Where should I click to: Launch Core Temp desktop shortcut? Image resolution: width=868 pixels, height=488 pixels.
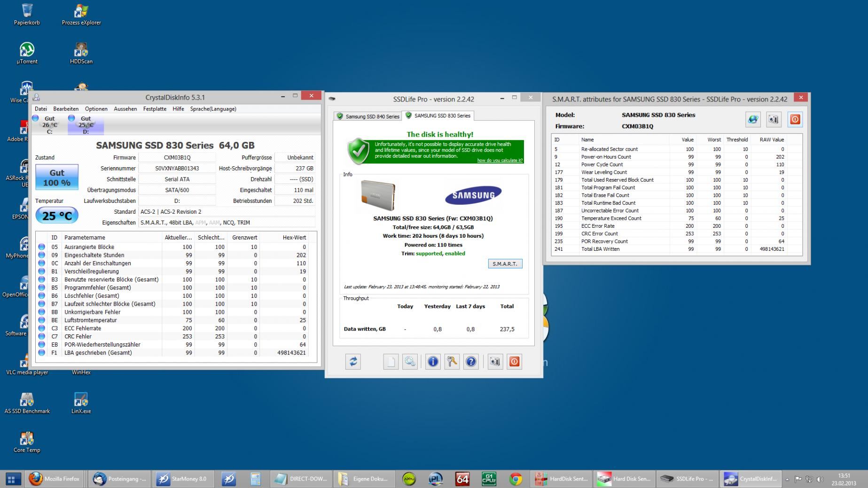(x=27, y=442)
